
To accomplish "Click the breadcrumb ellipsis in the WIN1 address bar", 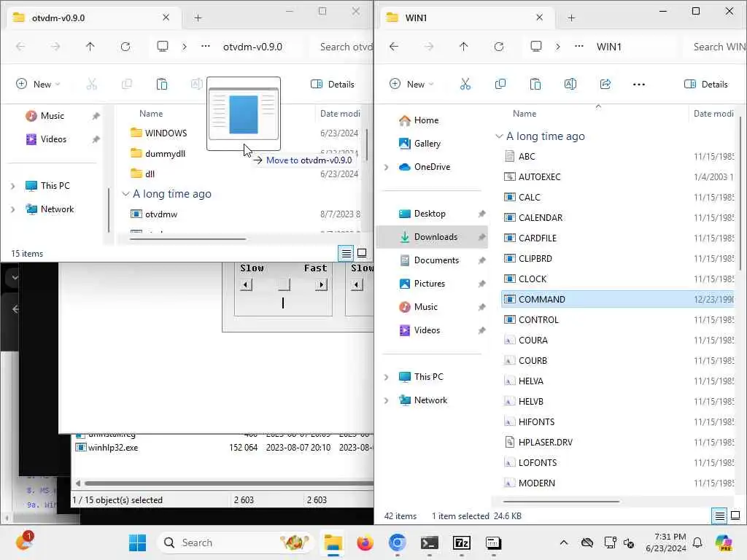I will [578, 47].
